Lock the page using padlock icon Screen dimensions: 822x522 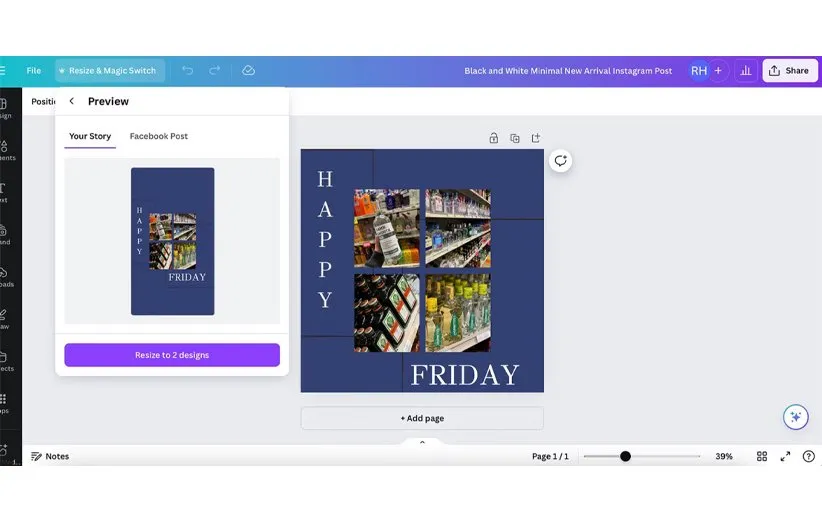[493, 138]
